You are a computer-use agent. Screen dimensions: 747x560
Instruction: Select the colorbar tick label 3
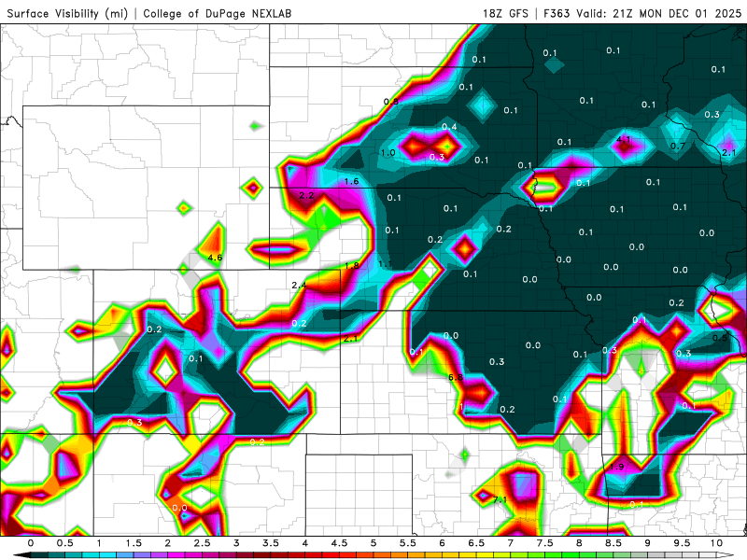tap(237, 543)
